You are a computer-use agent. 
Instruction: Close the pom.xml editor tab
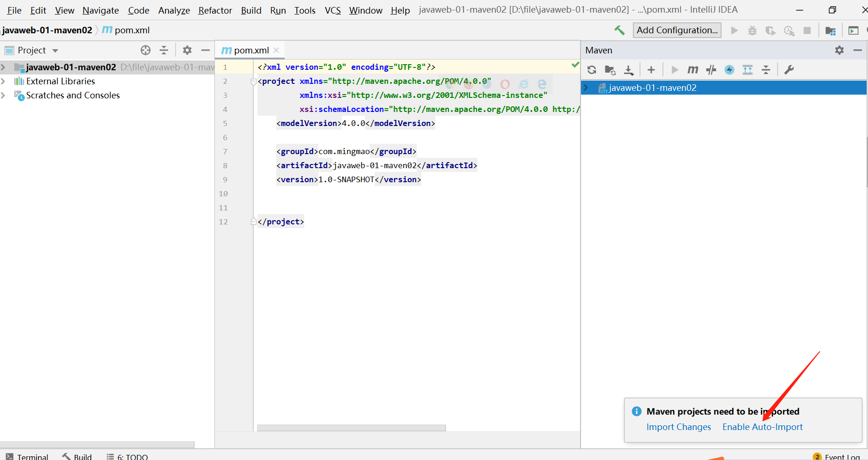click(276, 50)
